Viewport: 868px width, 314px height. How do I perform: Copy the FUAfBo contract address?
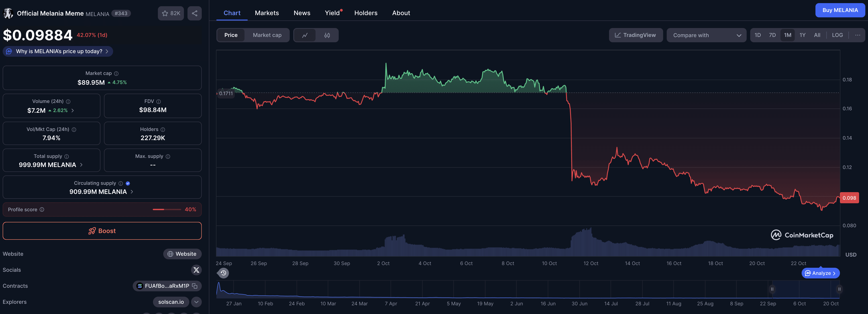[195, 286]
